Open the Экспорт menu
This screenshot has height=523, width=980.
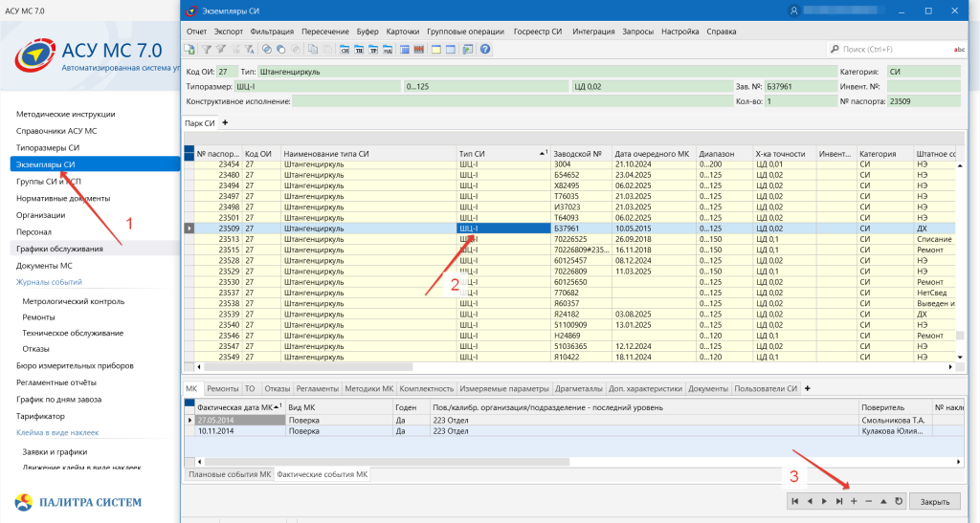coord(228,32)
